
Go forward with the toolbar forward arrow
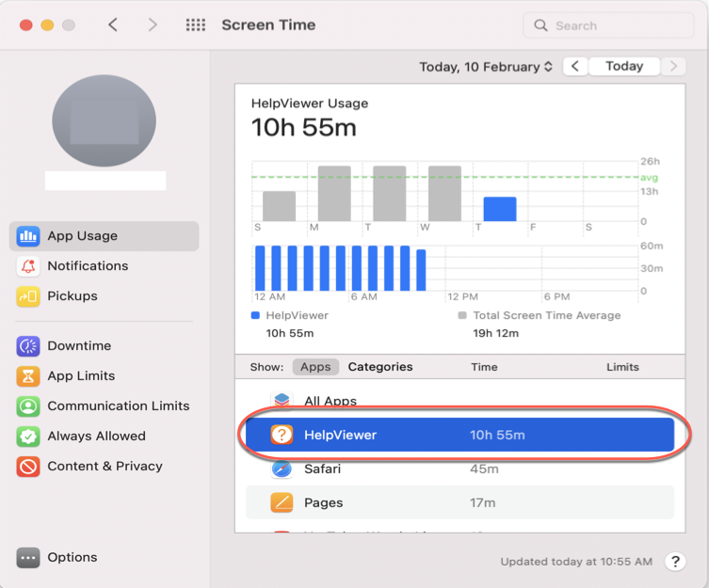[153, 24]
